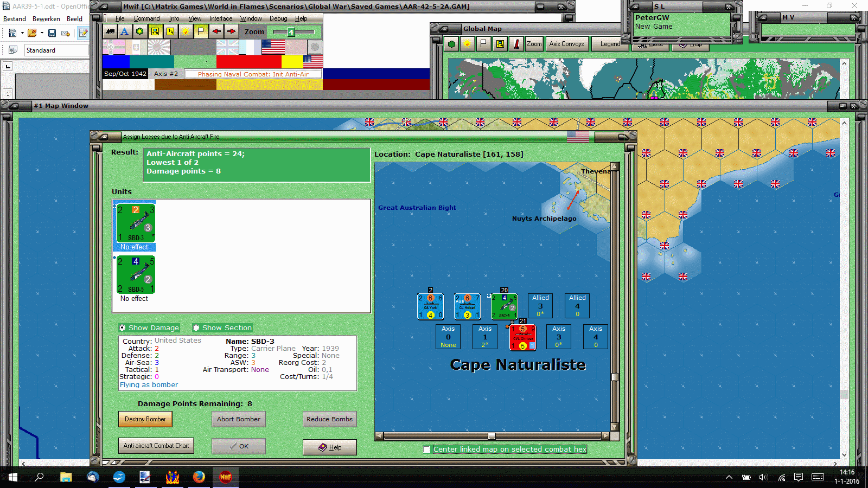Click the Japanese rising sun flag
This screenshot has width=868, height=488.
(159, 47)
